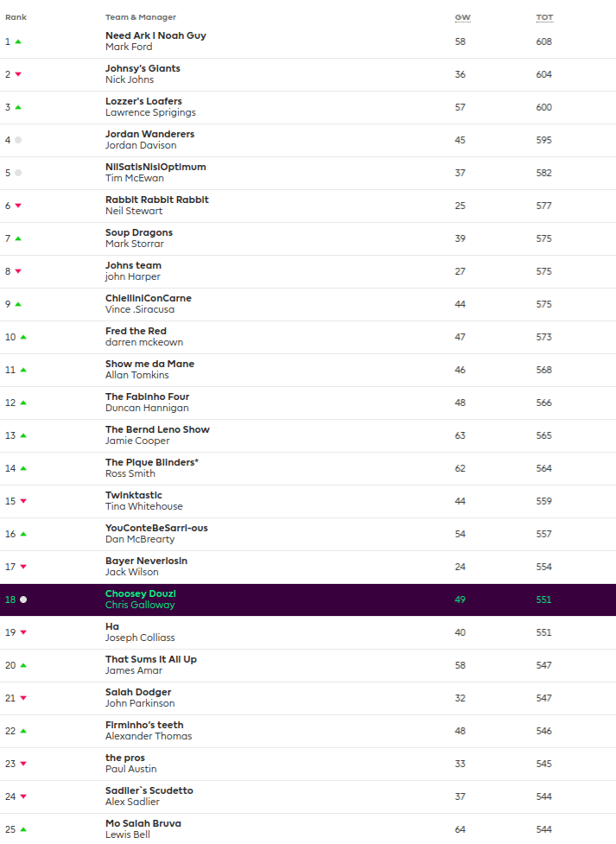616x844 pixels.
Task: Click red down arrow beside rank 15
Action: tap(23, 501)
